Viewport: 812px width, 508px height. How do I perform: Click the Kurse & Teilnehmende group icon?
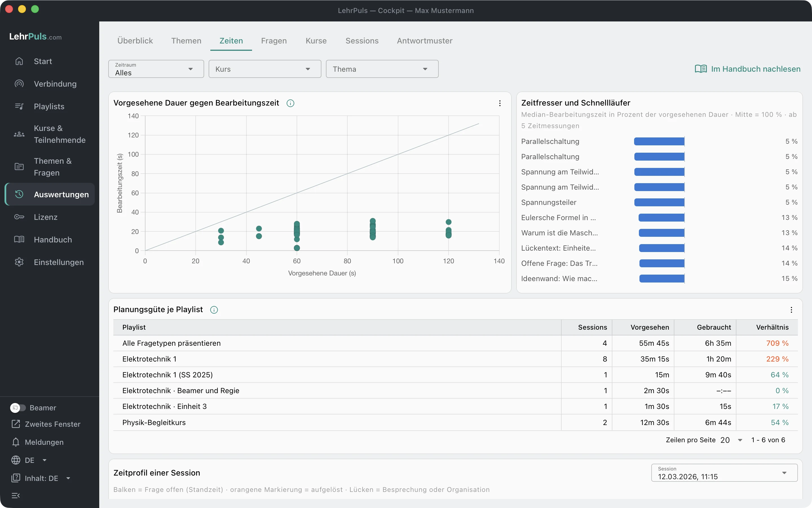coord(19,134)
